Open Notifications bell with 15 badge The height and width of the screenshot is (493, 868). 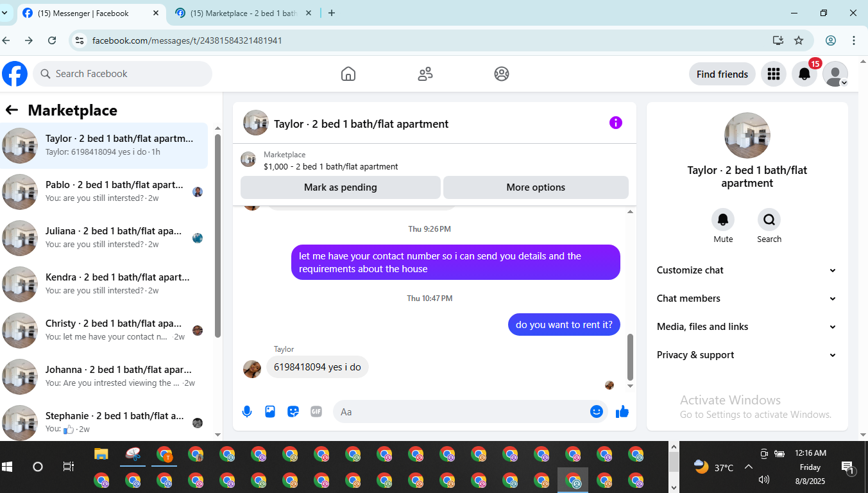(804, 74)
